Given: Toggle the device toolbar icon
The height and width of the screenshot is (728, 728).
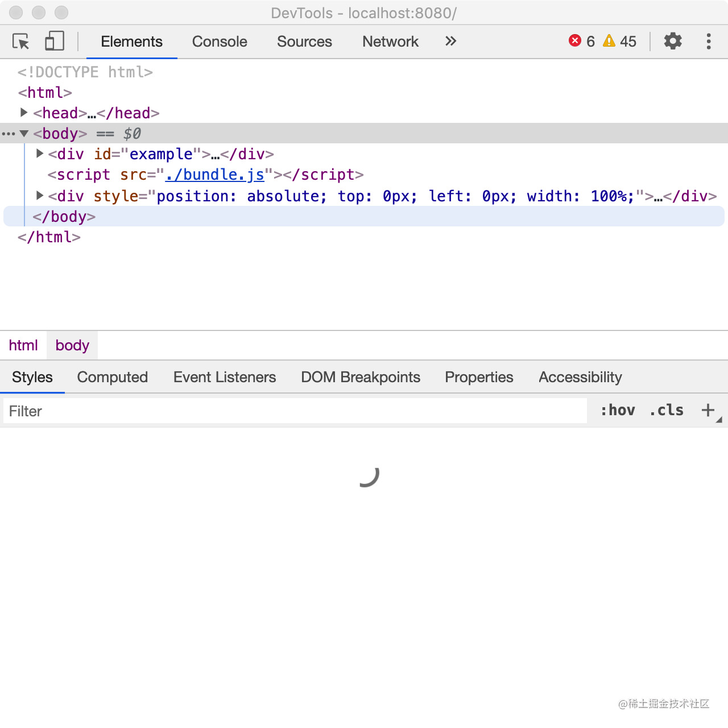Looking at the screenshot, I should pos(55,41).
